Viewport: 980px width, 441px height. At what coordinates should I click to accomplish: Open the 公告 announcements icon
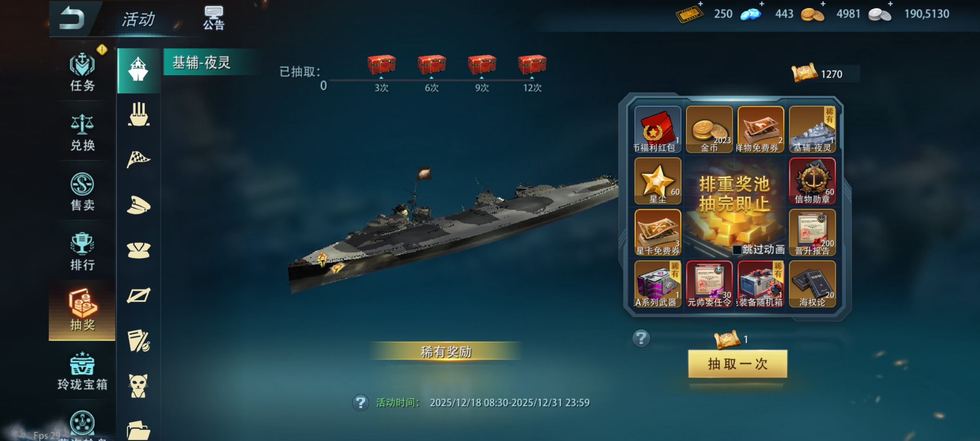click(214, 18)
